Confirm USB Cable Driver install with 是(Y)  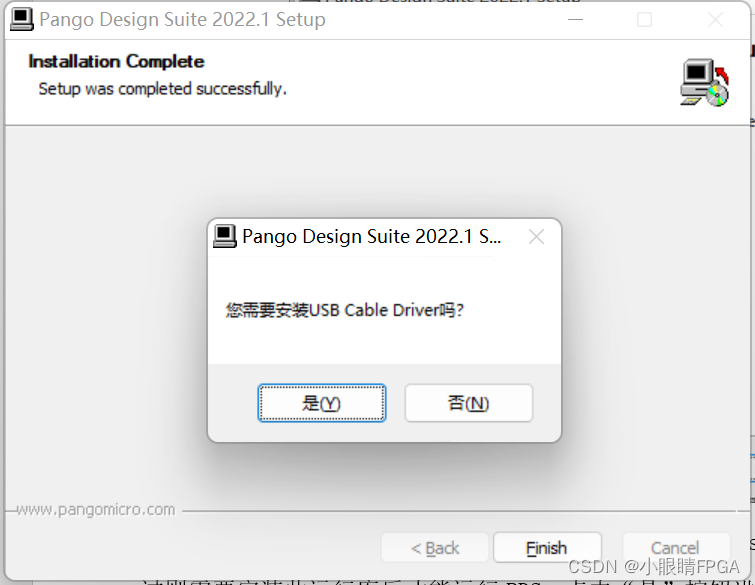pos(322,403)
